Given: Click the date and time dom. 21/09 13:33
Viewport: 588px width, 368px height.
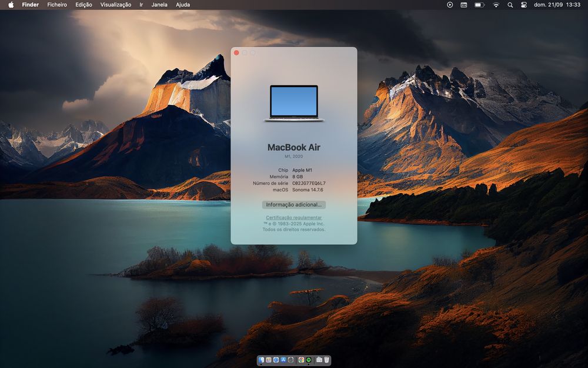Looking at the screenshot, I should pyautogui.click(x=557, y=5).
